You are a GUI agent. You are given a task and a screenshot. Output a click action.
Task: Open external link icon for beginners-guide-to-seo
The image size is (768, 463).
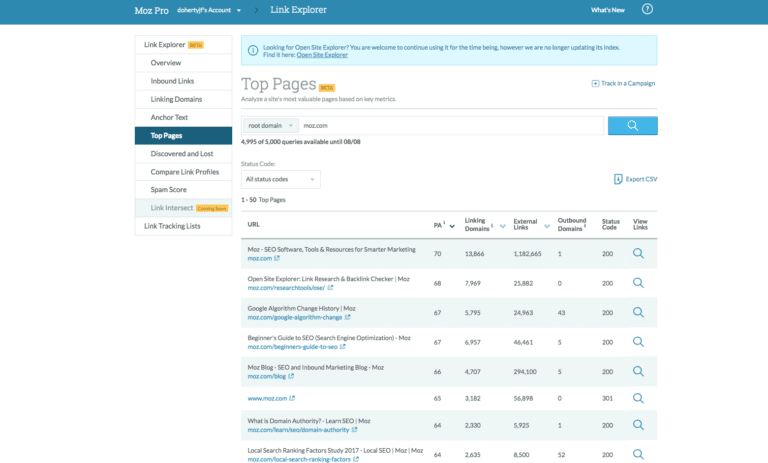coord(342,346)
